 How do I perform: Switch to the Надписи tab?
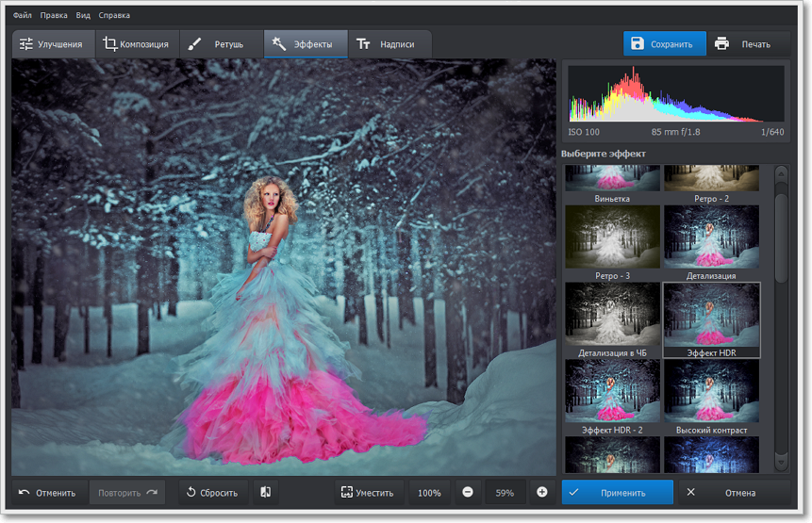tap(389, 44)
